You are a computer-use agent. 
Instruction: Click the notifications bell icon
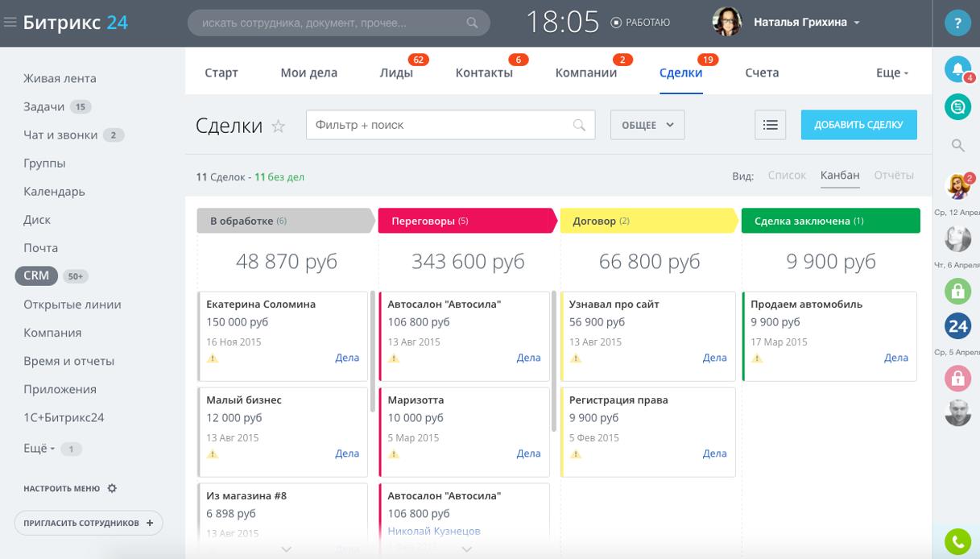[957, 69]
